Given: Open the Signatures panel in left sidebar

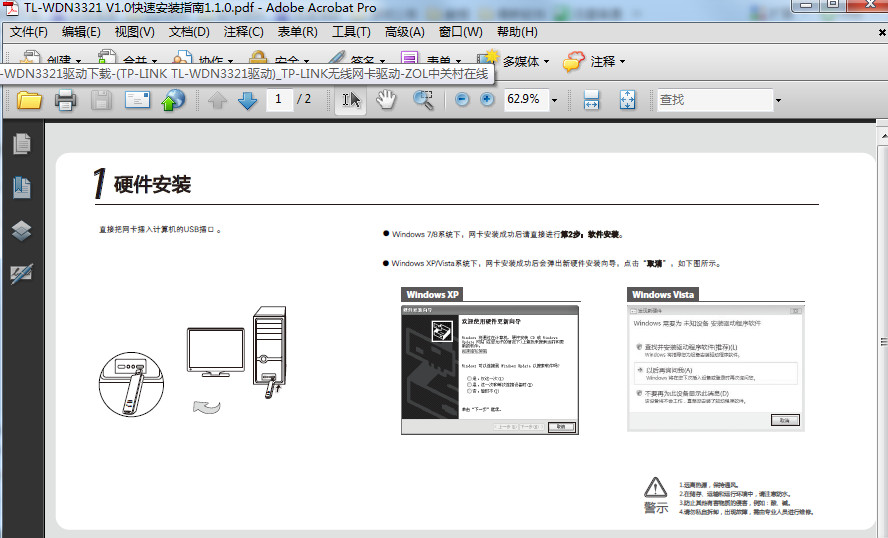Looking at the screenshot, I should (22, 274).
